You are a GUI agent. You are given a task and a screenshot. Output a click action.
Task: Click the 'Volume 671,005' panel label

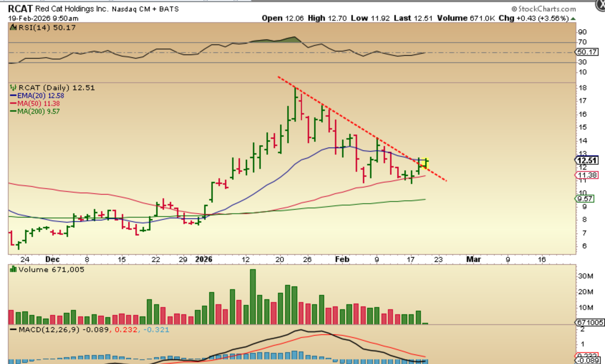click(x=51, y=269)
